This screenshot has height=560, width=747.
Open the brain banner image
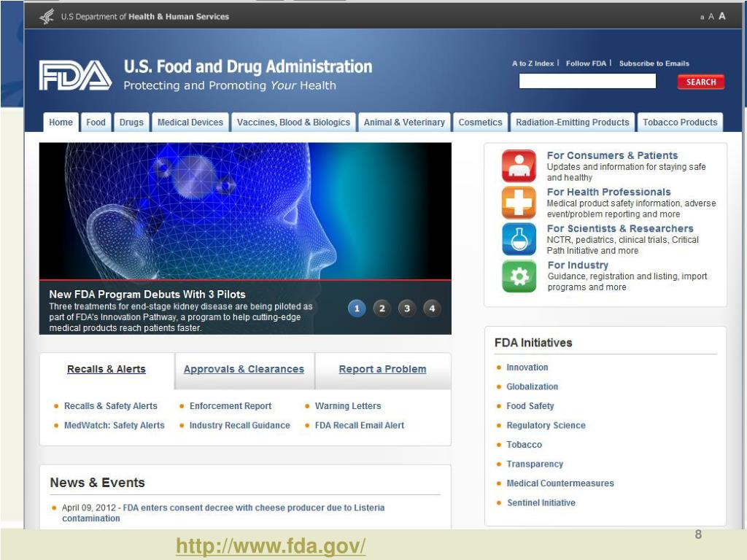coord(245,211)
